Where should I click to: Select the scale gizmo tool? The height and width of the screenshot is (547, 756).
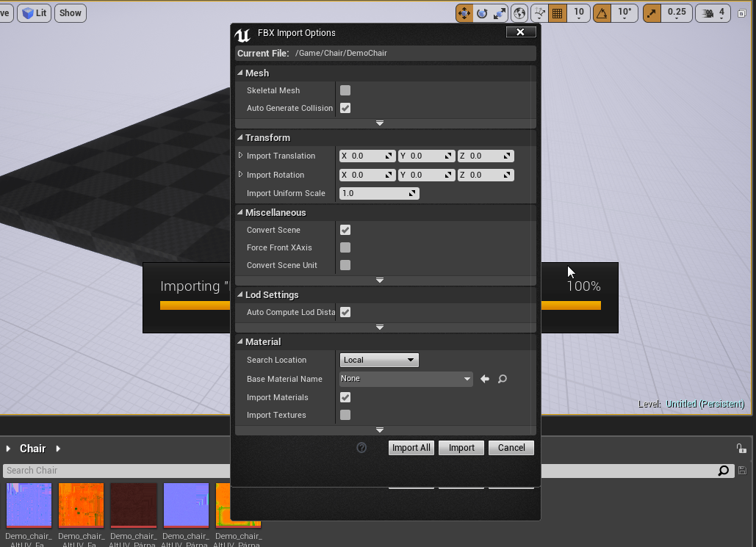pyautogui.click(x=500, y=13)
